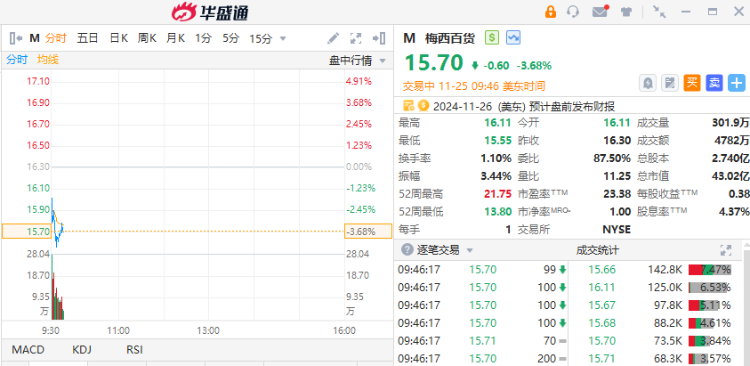Open customer service headset icon

click(x=573, y=11)
